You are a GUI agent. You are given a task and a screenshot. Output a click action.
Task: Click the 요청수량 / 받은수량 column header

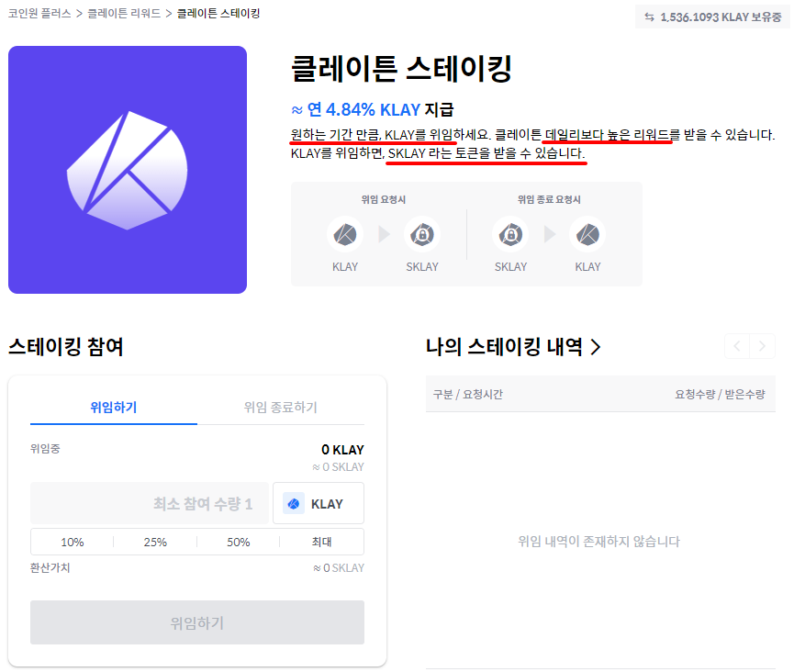(720, 394)
